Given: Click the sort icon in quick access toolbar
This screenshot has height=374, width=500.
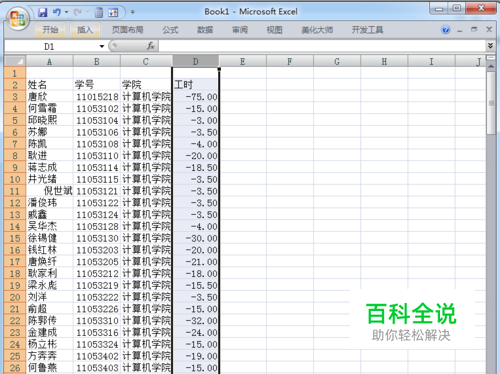Looking at the screenshot, I should click(x=113, y=13).
